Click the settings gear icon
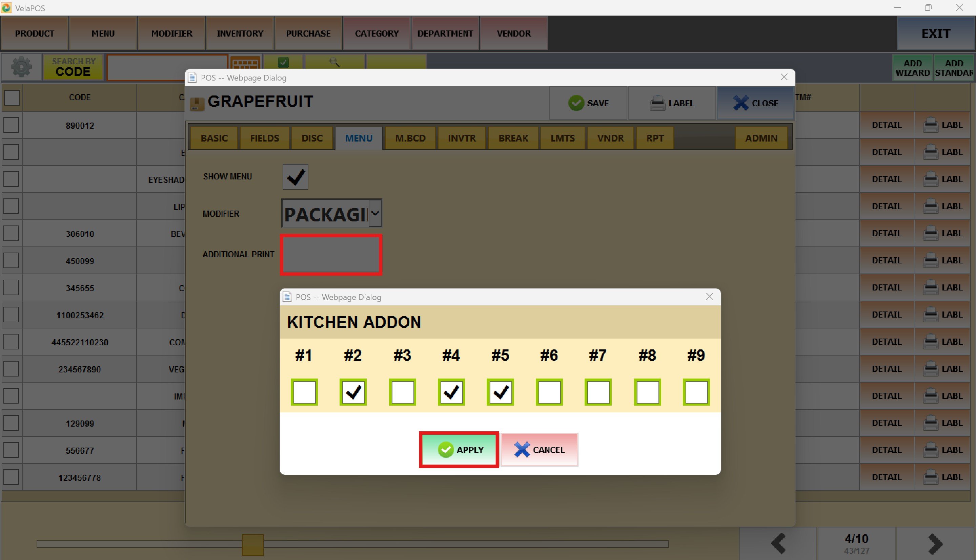The width and height of the screenshot is (976, 560). coord(21,67)
